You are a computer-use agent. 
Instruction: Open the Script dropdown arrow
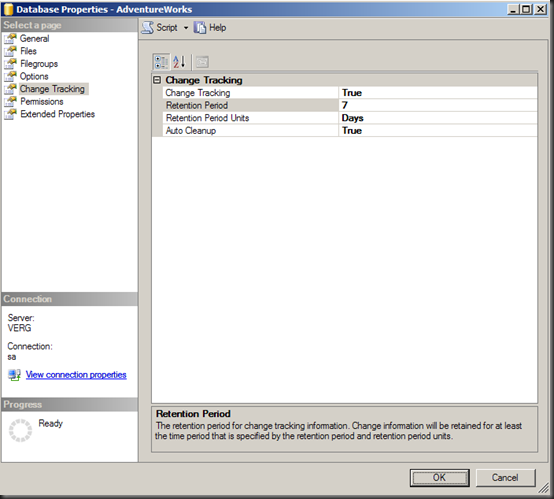186,28
